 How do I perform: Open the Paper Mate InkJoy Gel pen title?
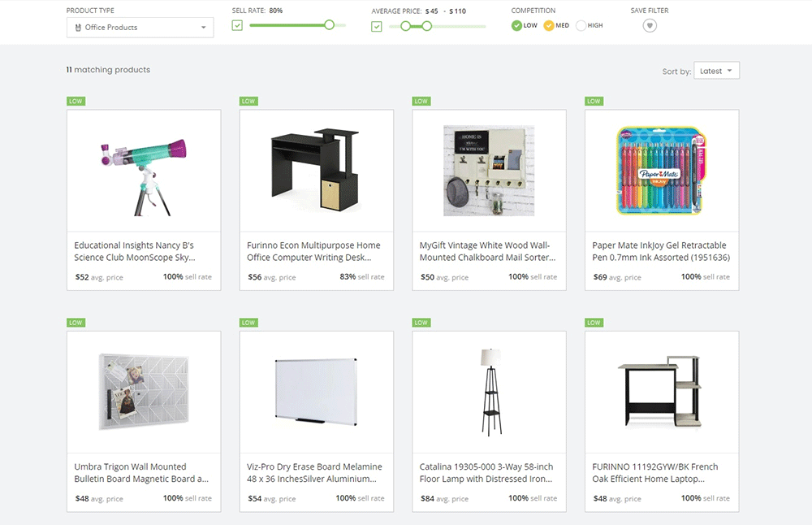click(660, 251)
